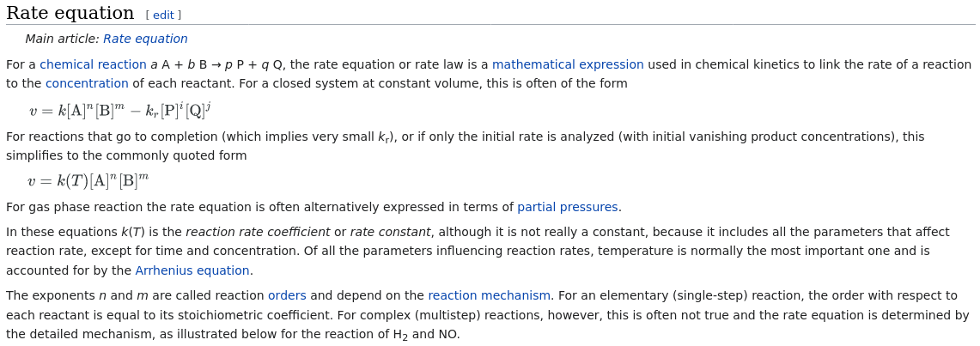Click the simplified formula v = k(T)[A]^n[B]^m
The width and height of the screenshot is (980, 346).
[x=88, y=180]
